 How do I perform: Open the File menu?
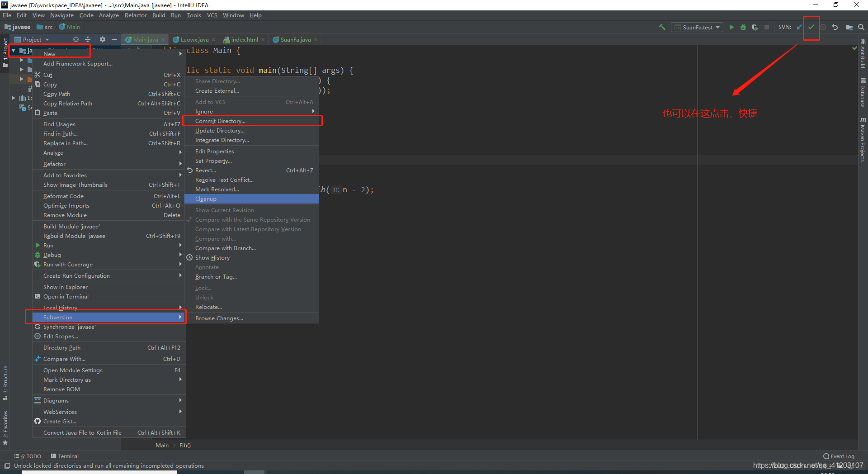[x=7, y=15]
